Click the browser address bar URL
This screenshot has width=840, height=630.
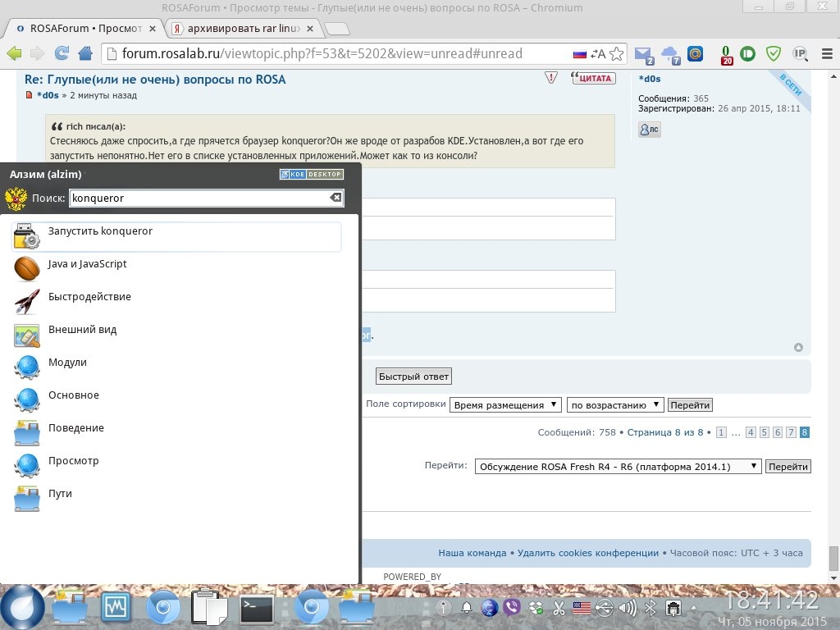[x=322, y=53]
